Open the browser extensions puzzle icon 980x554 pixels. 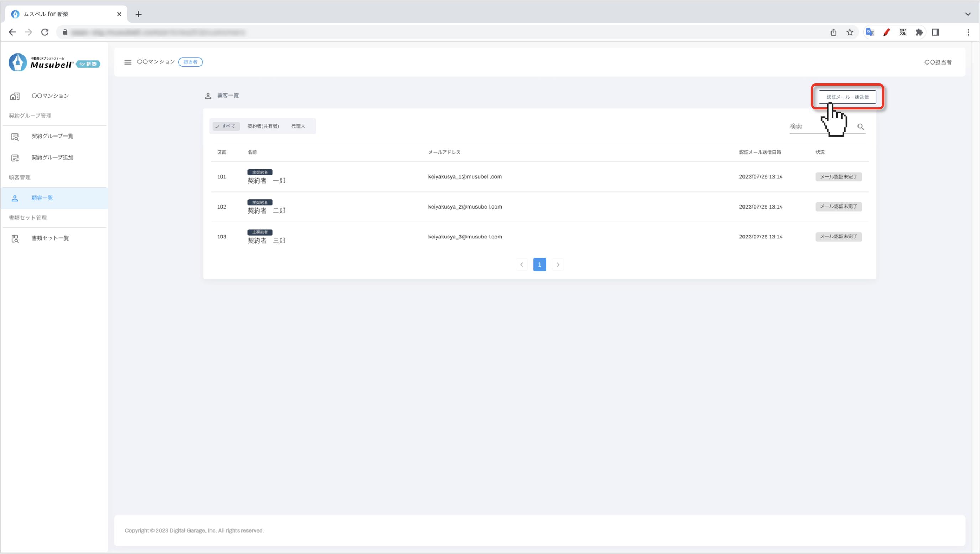pos(919,32)
